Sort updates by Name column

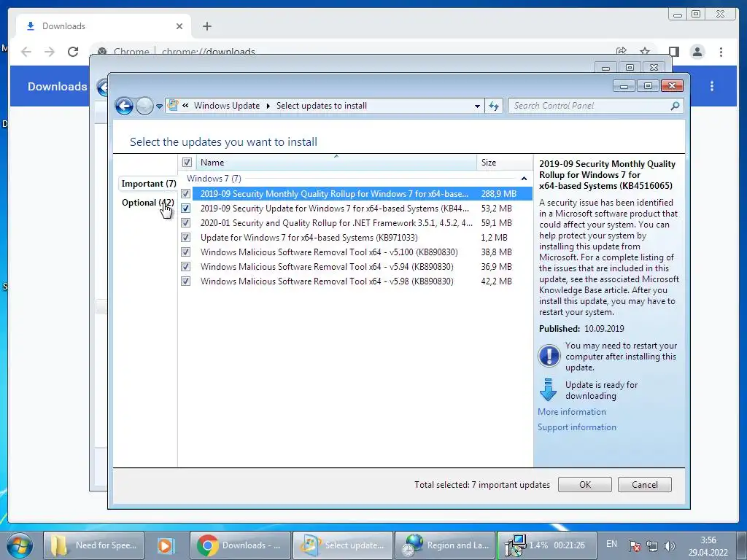click(336, 163)
